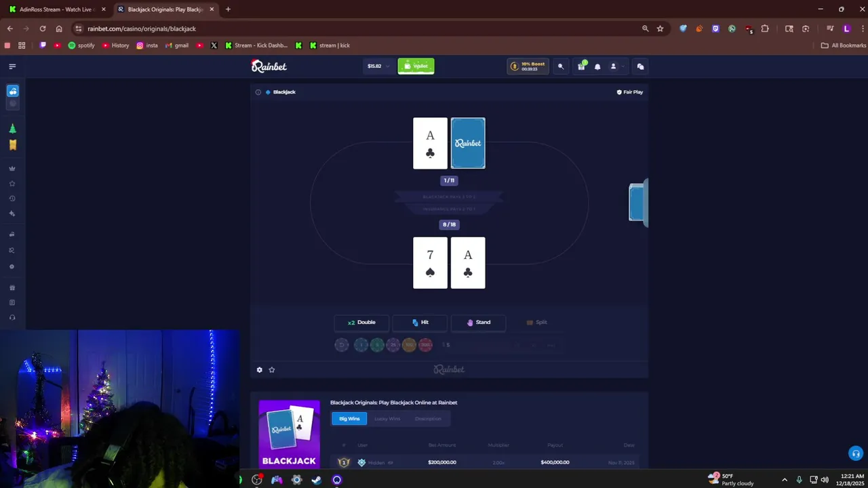Click the Fair Play link
The image size is (868, 488).
pos(629,92)
